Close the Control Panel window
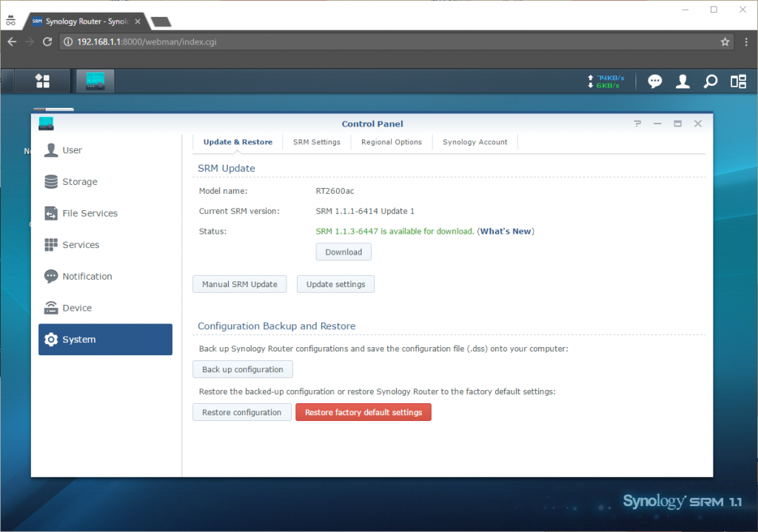 click(698, 124)
